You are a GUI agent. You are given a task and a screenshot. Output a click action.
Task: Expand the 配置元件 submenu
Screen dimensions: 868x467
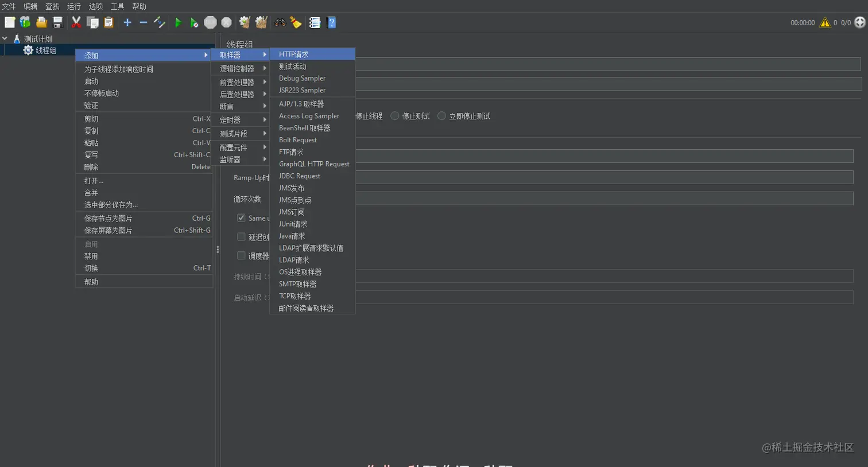tap(241, 147)
